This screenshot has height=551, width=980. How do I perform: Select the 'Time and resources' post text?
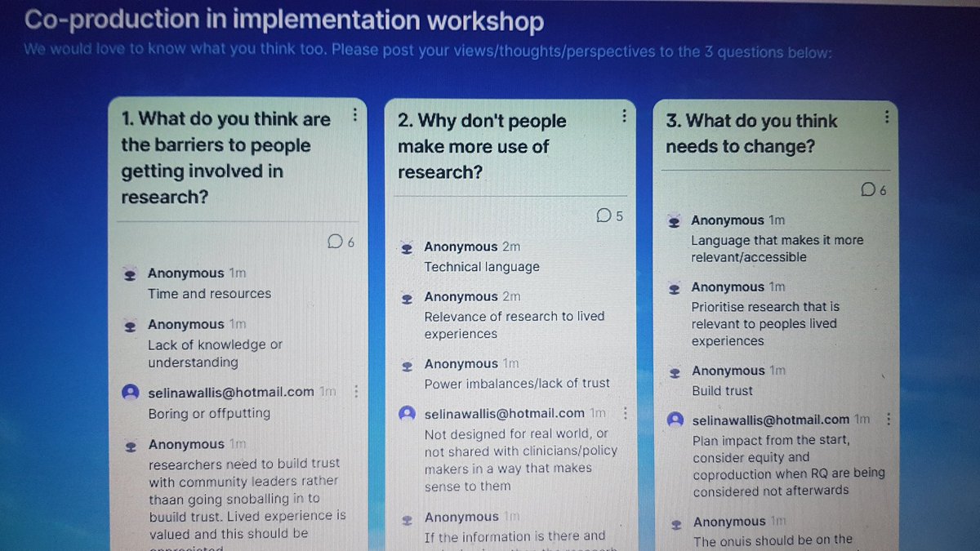[x=209, y=294]
